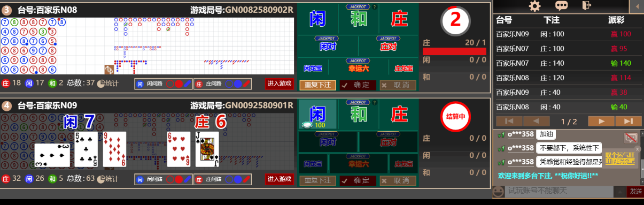Bet on 幸运六 at table N08
Image resolution: width=644 pixels, height=205 pixels.
[358, 68]
